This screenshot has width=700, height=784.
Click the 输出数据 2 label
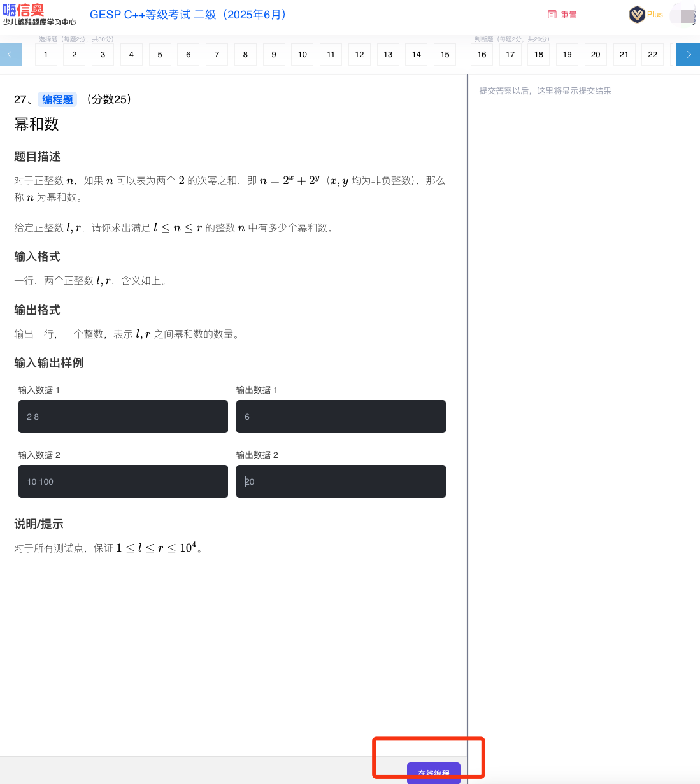click(x=257, y=455)
